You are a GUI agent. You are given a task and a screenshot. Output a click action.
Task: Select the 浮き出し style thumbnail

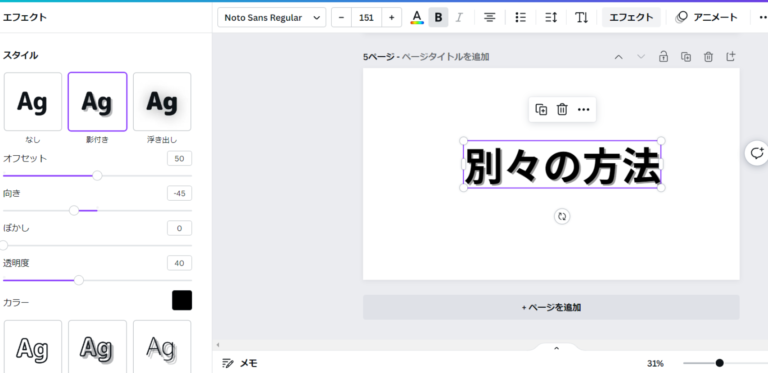[162, 102]
